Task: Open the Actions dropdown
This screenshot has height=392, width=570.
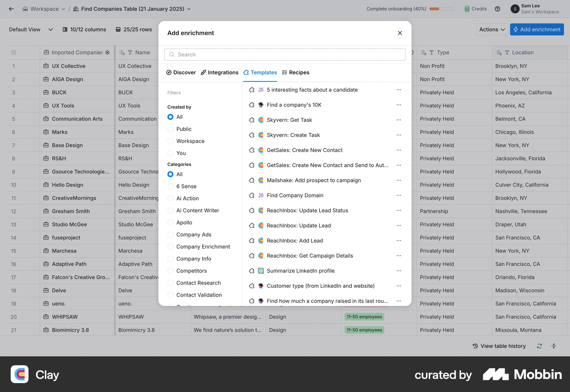Action: pyautogui.click(x=492, y=29)
